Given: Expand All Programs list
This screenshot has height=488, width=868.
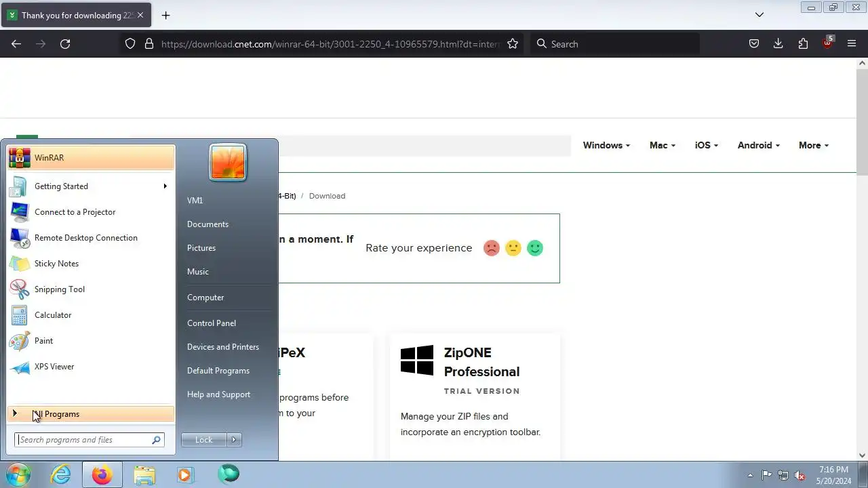Looking at the screenshot, I should tap(91, 414).
